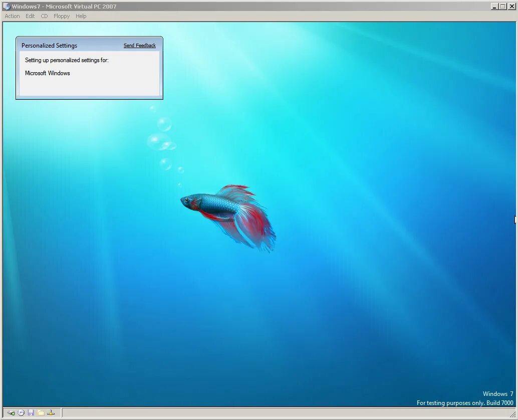
Task: Click the Virtual PC title bar icon
Action: pyautogui.click(x=7, y=7)
